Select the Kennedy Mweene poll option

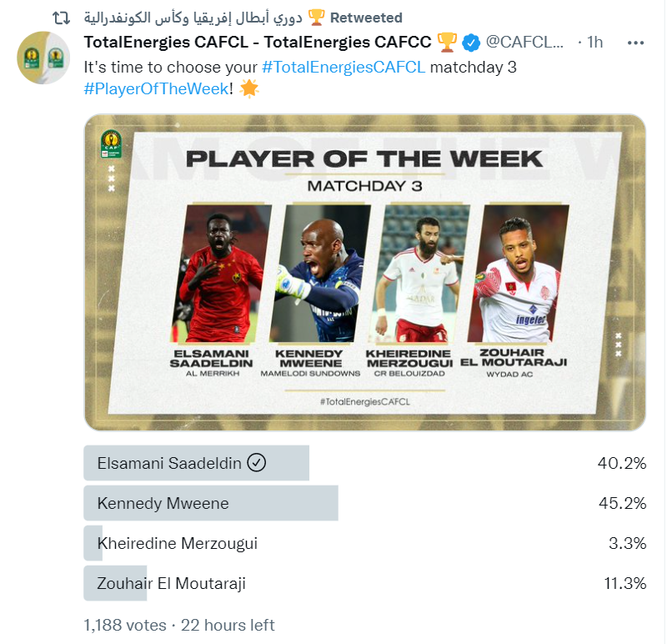[x=364, y=503]
